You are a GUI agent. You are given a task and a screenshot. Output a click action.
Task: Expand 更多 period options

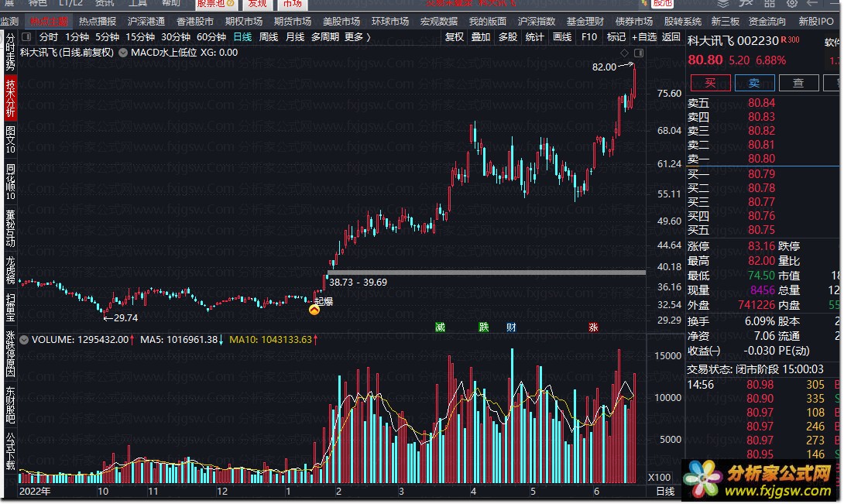point(357,37)
